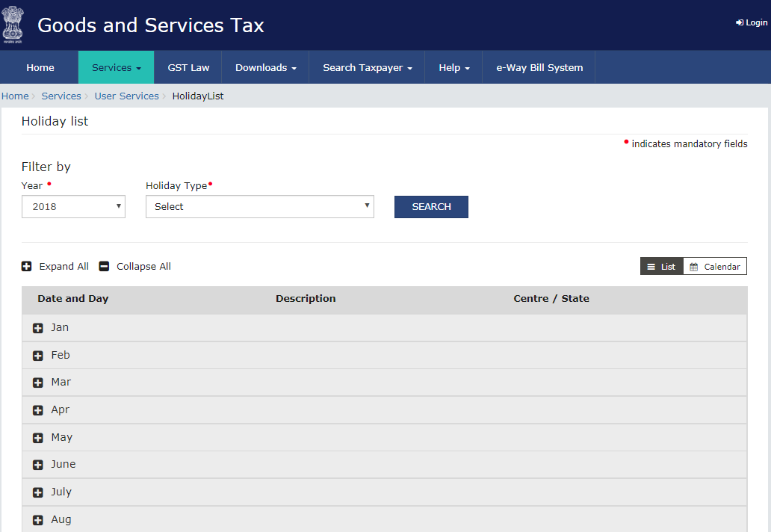The width and height of the screenshot is (771, 532).
Task: Open e-Way Bill System link
Action: (x=539, y=67)
